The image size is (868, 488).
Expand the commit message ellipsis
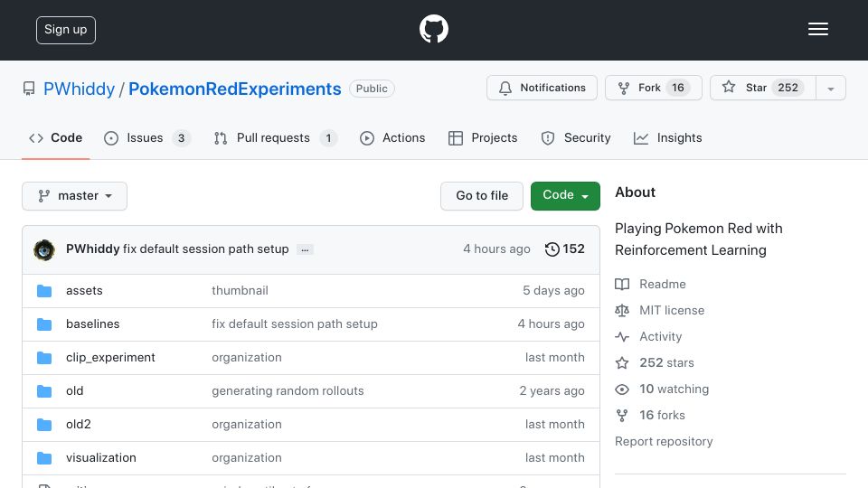pyautogui.click(x=305, y=249)
